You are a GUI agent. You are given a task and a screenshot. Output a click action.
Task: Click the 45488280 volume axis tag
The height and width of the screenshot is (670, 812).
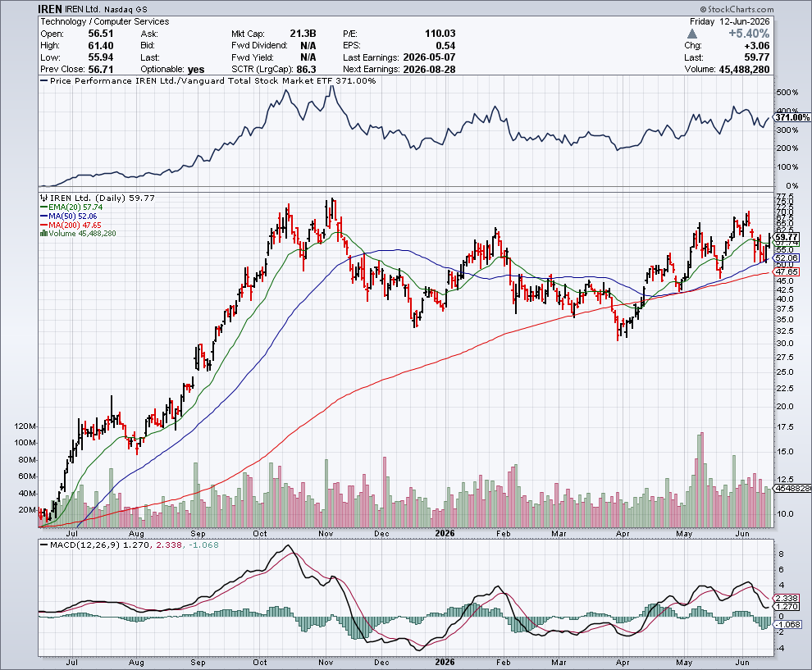[793, 488]
